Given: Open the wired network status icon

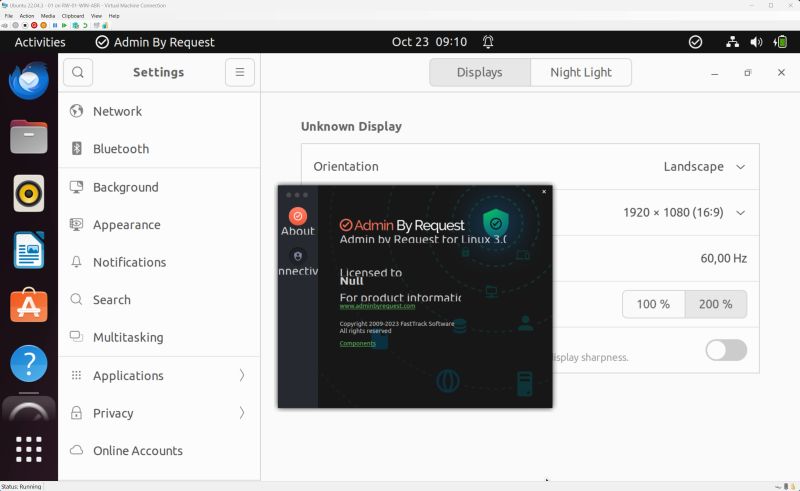Looking at the screenshot, I should (732, 42).
